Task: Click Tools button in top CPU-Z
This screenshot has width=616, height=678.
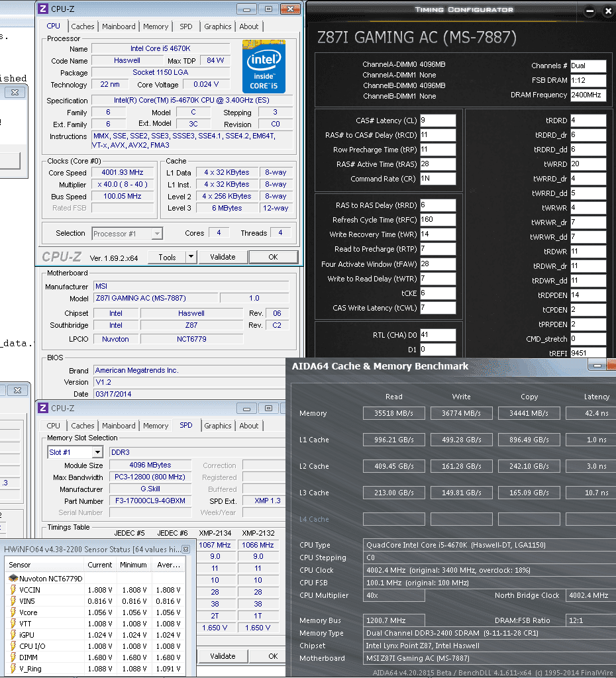Action: pos(167,258)
